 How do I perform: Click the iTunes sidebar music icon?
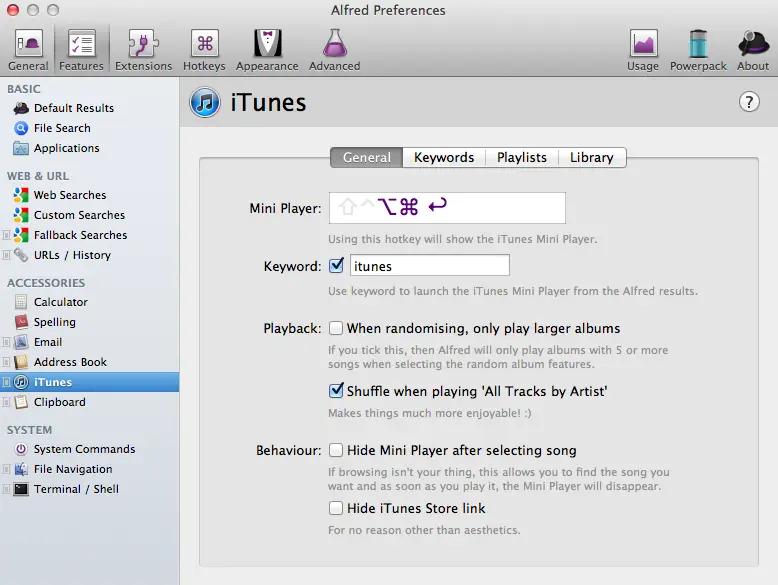21,382
